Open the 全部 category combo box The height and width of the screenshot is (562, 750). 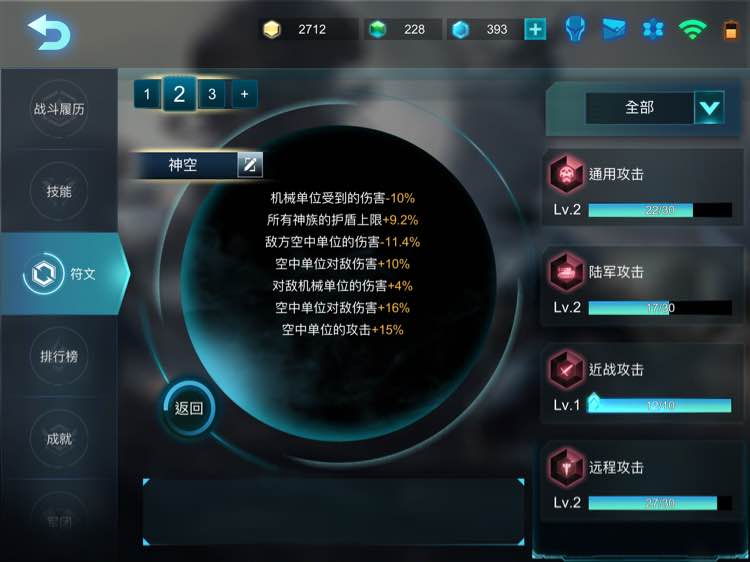click(x=655, y=108)
